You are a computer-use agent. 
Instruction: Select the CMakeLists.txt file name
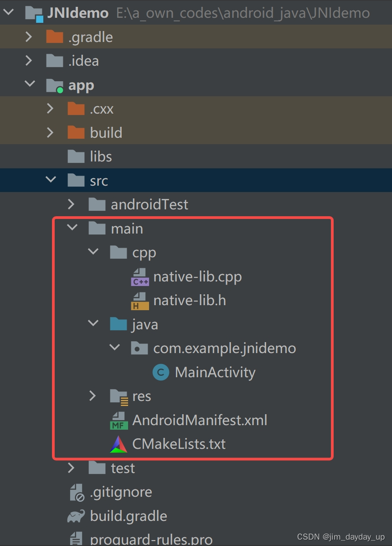coord(179,444)
